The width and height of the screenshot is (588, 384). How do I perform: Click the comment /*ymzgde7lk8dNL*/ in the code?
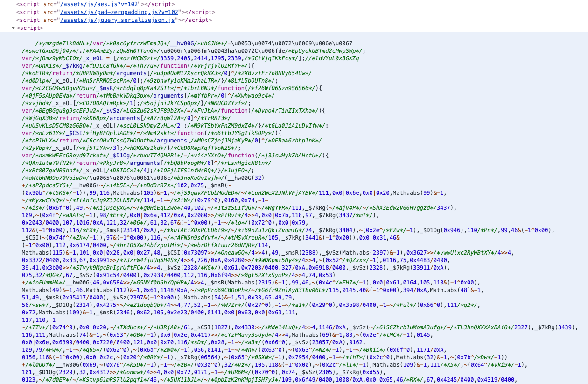[x=65, y=43]
